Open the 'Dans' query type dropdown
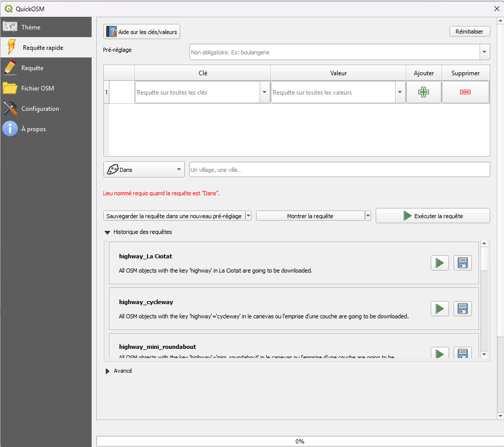Image resolution: width=504 pixels, height=447 pixels. pos(144,169)
